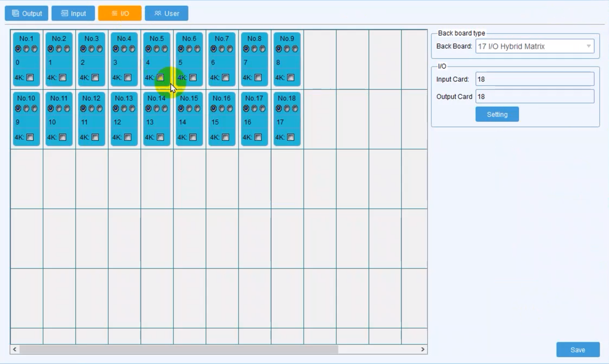Tick the 4K box for card No.5
Image resolution: width=609 pixels, height=364 pixels.
pos(160,78)
